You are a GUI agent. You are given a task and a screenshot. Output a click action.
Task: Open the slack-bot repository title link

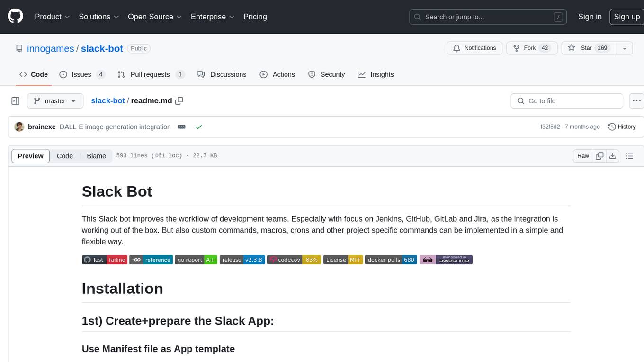[x=102, y=48]
